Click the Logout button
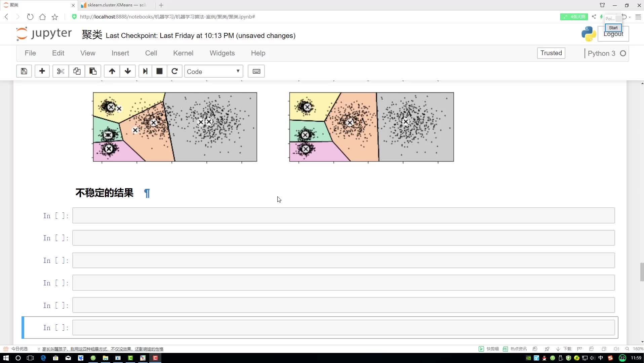This screenshot has height=363, width=644. click(x=613, y=34)
